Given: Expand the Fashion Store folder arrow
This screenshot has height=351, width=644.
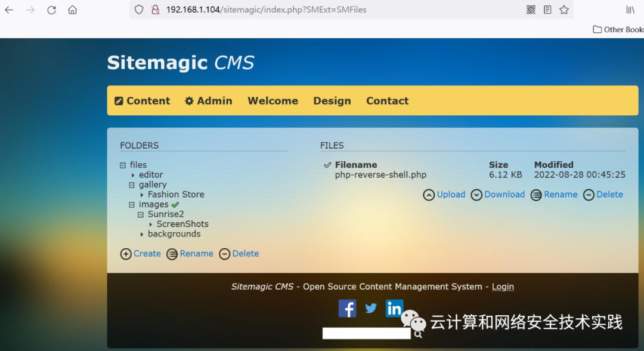Looking at the screenshot, I should tap(142, 195).
